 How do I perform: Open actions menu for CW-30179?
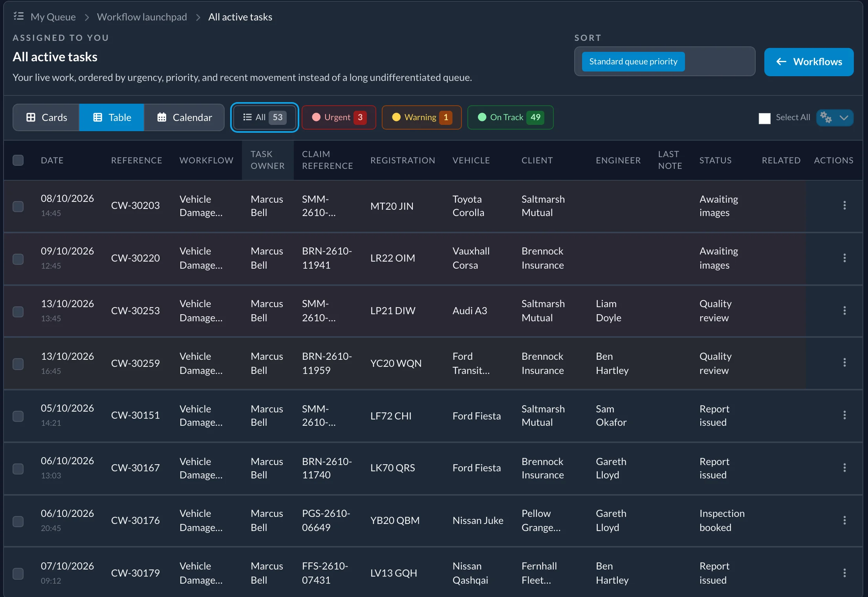[x=844, y=573]
